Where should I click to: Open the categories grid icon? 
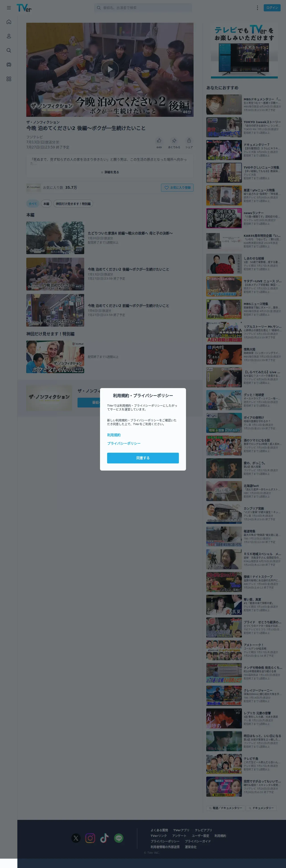[x=9, y=79]
